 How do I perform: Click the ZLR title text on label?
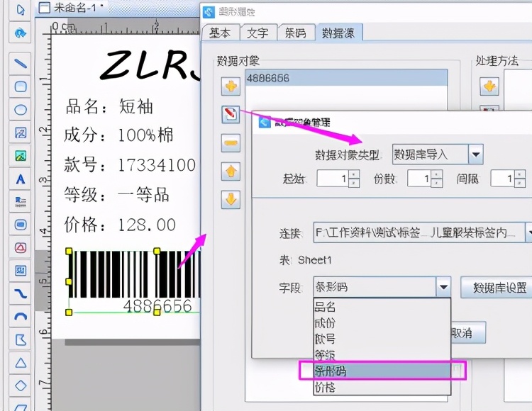[150, 64]
